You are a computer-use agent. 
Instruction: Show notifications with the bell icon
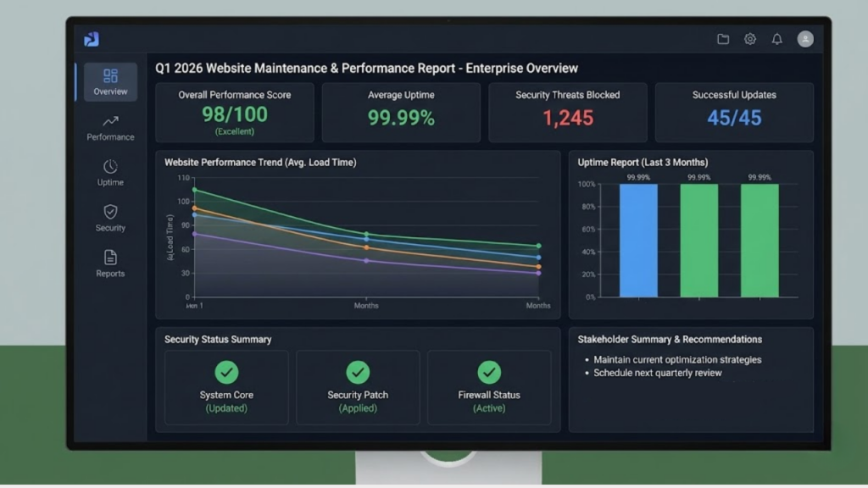coord(776,39)
